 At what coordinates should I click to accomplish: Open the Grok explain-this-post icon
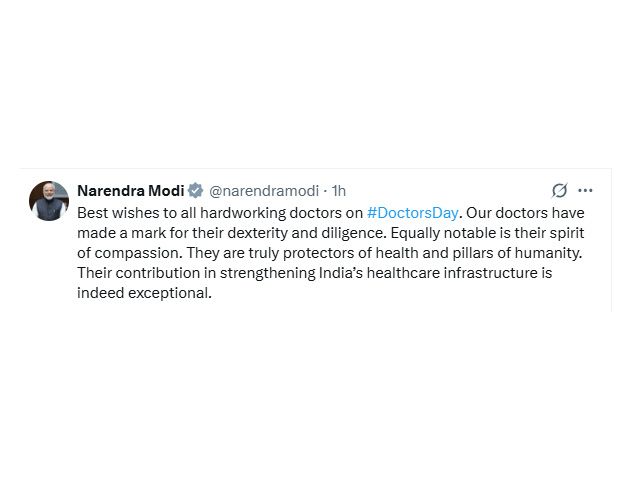tap(559, 190)
